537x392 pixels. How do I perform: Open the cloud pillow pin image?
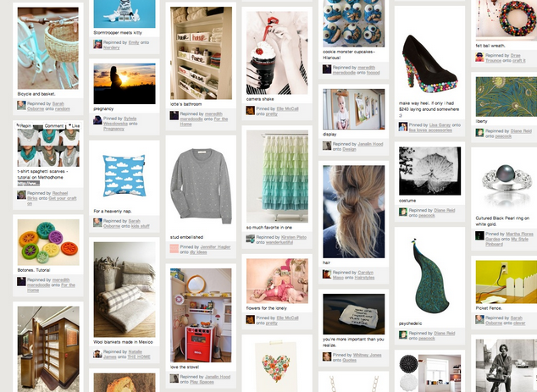(x=125, y=175)
